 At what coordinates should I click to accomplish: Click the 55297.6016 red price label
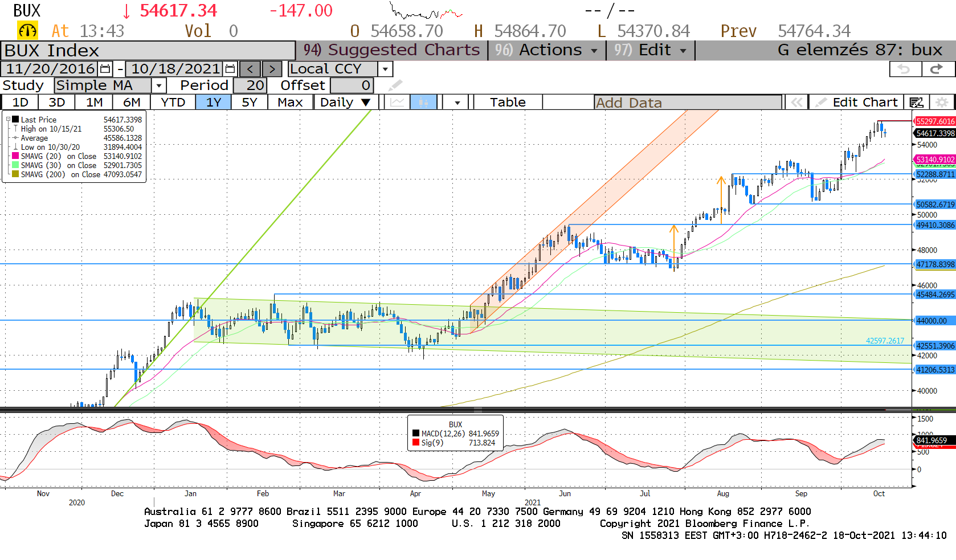click(x=935, y=121)
